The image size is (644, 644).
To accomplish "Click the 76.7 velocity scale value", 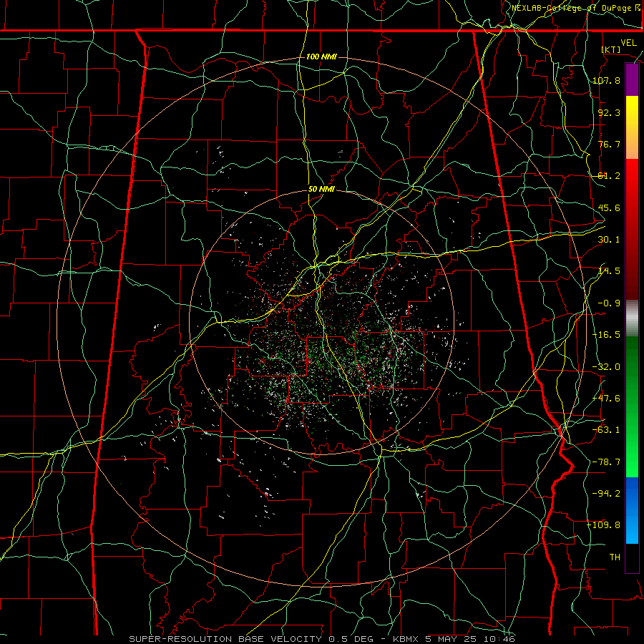I will pos(609,144).
